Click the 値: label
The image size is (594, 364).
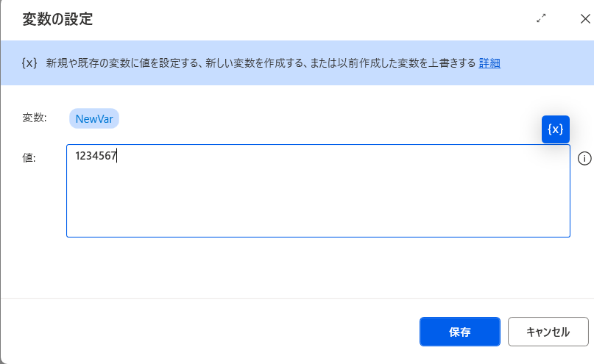pyautogui.click(x=29, y=157)
